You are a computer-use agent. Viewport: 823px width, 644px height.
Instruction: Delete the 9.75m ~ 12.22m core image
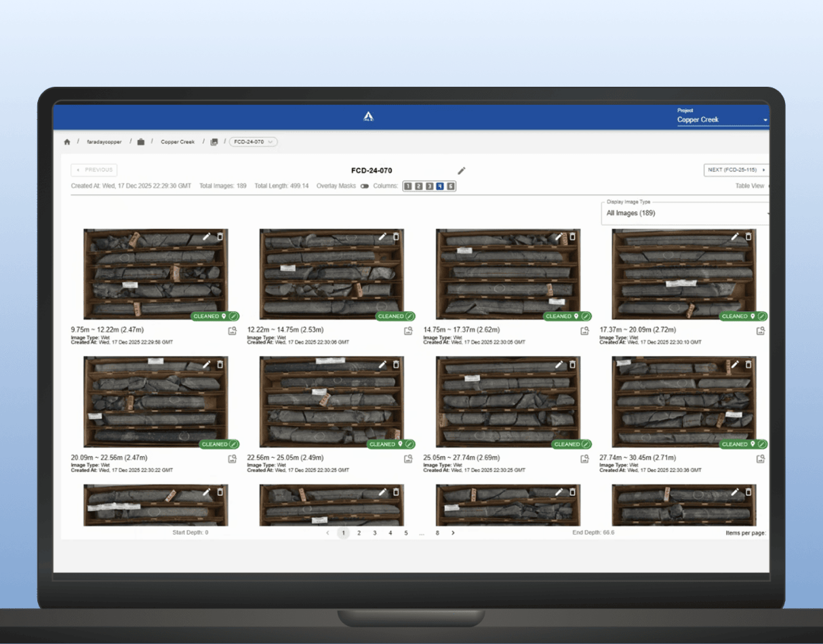coord(220,237)
